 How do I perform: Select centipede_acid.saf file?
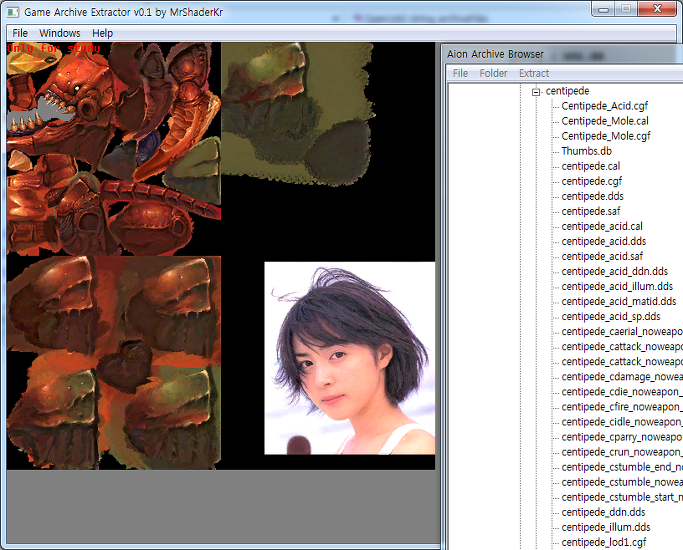pyautogui.click(x=602, y=256)
